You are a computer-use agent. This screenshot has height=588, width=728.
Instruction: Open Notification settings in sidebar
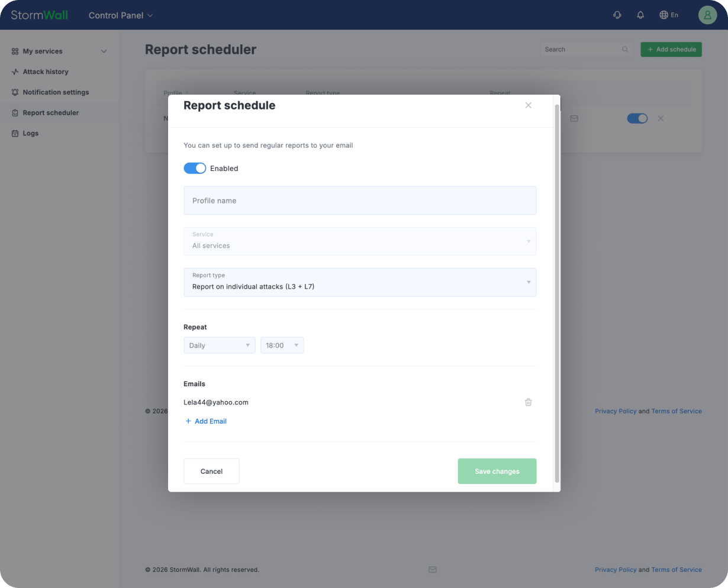click(x=56, y=92)
